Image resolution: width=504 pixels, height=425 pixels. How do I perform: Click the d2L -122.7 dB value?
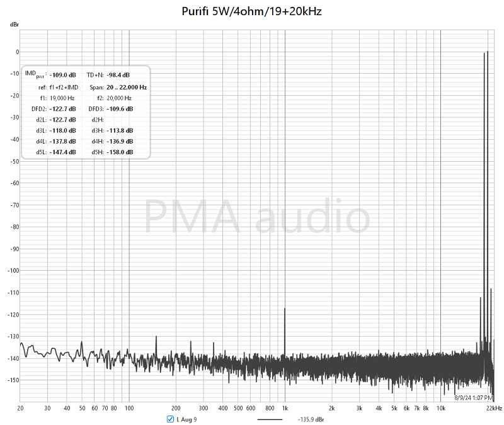tap(62, 120)
